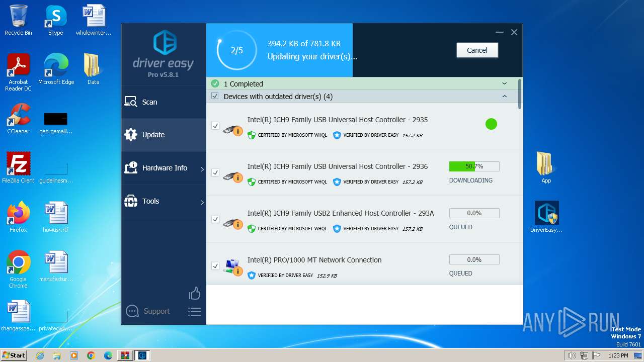This screenshot has width=644, height=362.
Task: Collapse the outdated drivers section chevron
Action: 505,96
